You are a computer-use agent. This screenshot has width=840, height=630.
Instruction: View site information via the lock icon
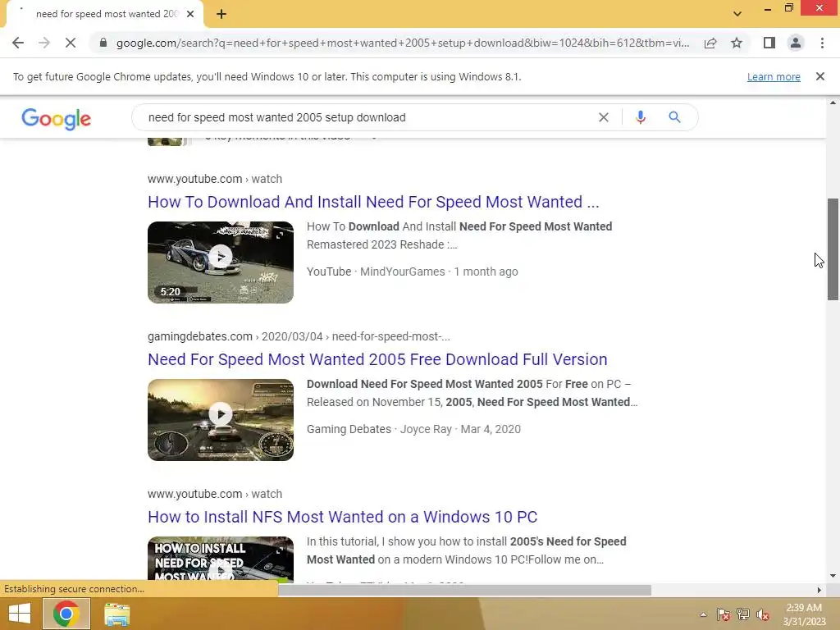(x=103, y=43)
